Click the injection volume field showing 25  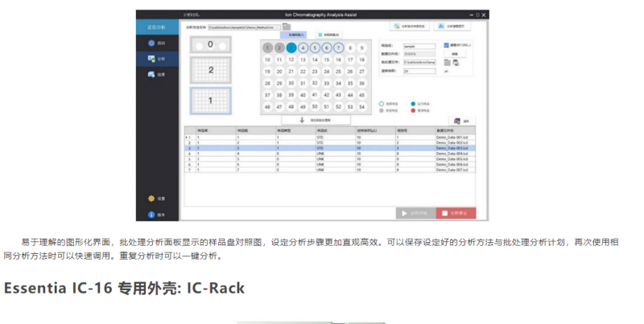419,71
